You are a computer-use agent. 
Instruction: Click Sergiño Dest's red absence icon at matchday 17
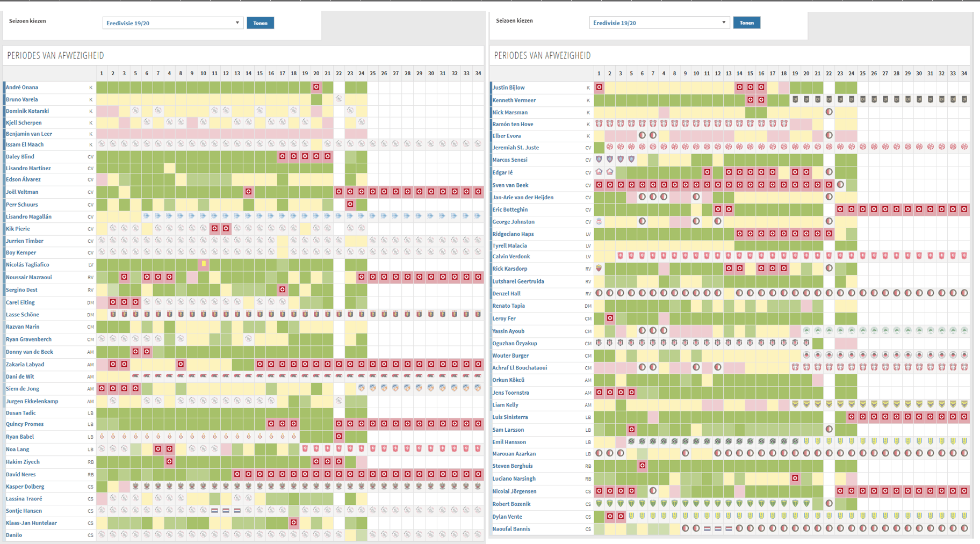click(x=283, y=289)
